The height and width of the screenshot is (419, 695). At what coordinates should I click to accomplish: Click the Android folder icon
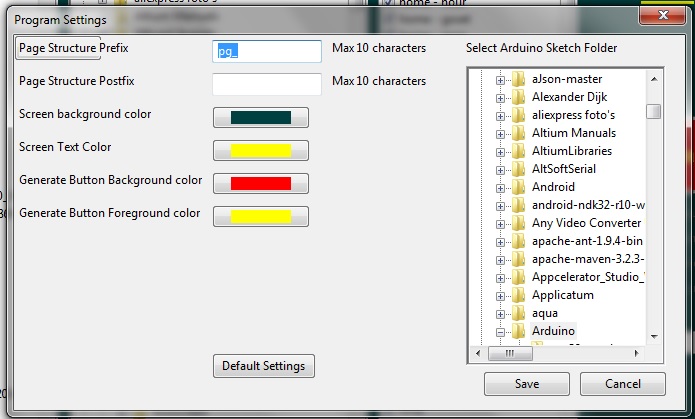tap(518, 187)
